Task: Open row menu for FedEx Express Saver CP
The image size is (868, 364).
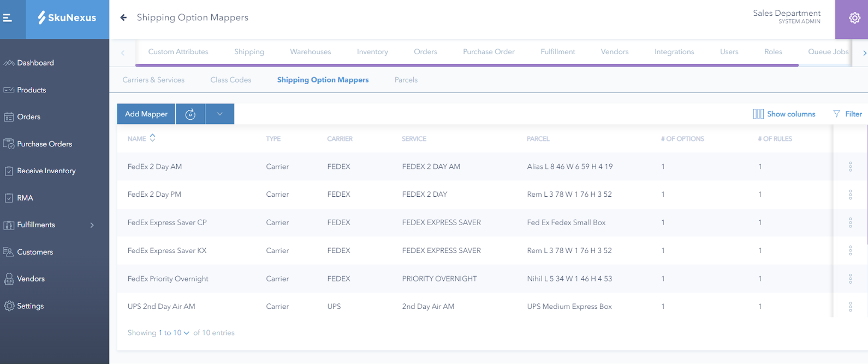Action: [x=850, y=222]
